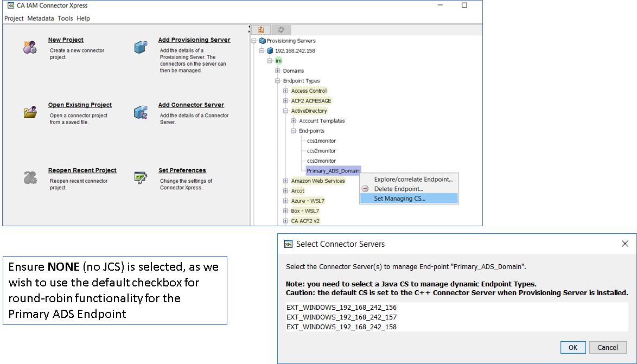Screen dimensions: 637x364
Task: Click the Open Existing Project link
Action: pos(80,105)
